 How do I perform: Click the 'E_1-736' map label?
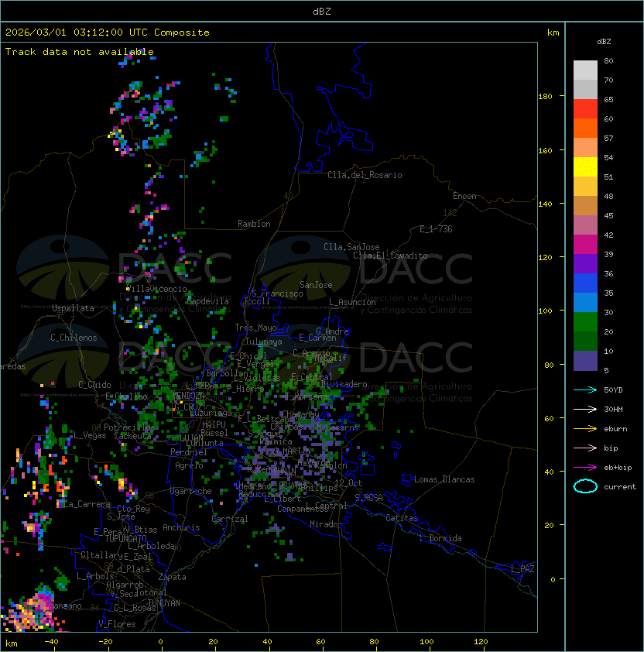tap(436, 229)
